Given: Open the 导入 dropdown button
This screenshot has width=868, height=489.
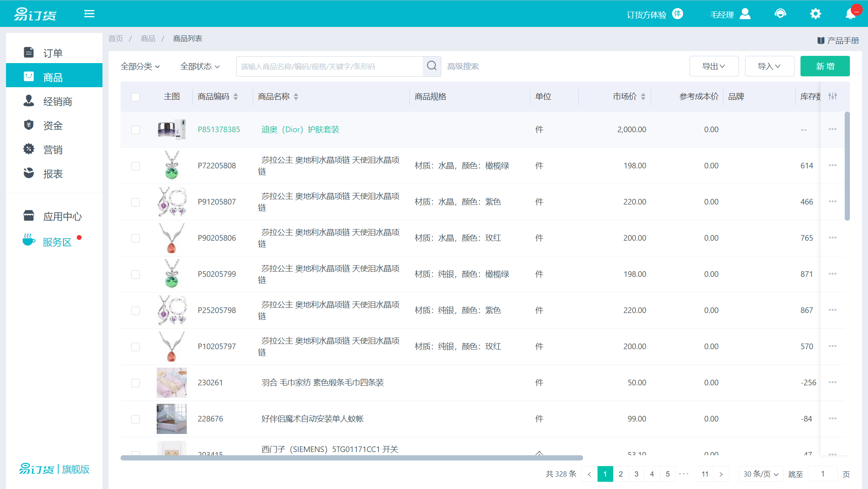Looking at the screenshot, I should click(x=769, y=66).
